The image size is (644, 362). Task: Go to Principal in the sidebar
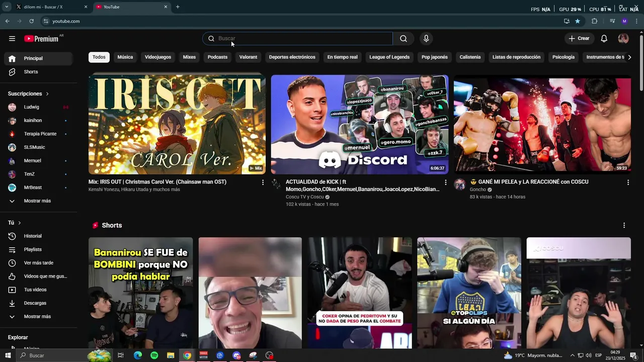pyautogui.click(x=39, y=58)
